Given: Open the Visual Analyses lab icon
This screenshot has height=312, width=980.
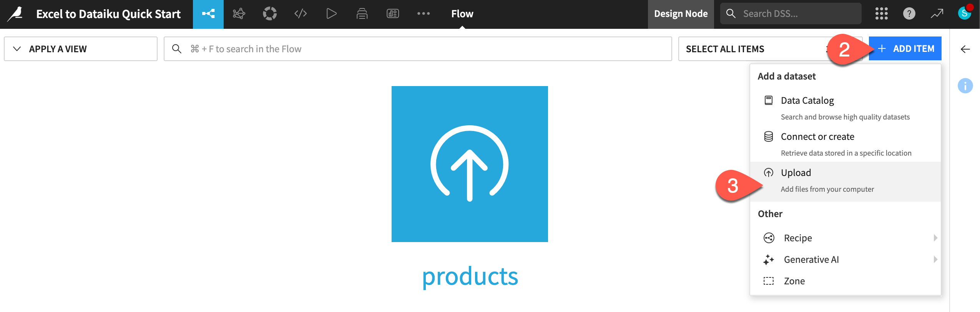Looking at the screenshot, I should [239, 14].
